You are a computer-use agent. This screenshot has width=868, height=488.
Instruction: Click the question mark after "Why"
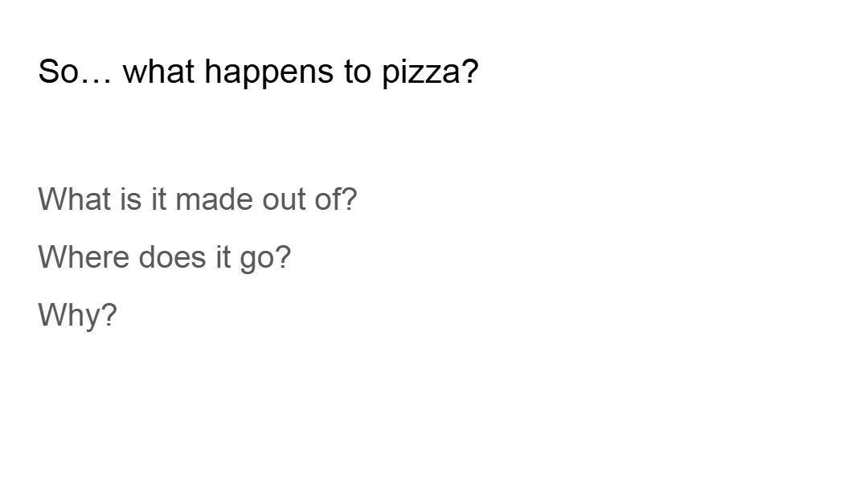pyautogui.click(x=108, y=314)
